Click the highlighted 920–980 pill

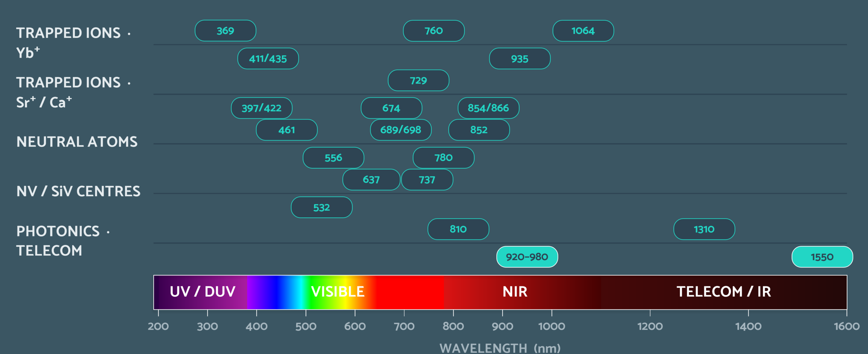pyautogui.click(x=527, y=257)
